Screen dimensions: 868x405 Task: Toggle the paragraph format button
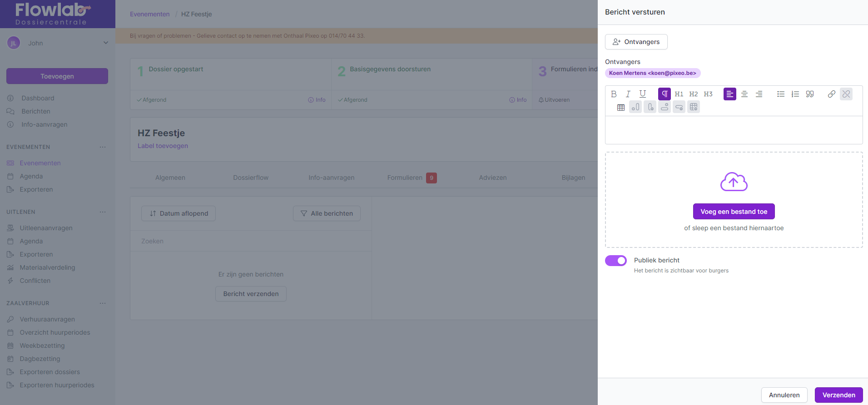[x=665, y=94]
